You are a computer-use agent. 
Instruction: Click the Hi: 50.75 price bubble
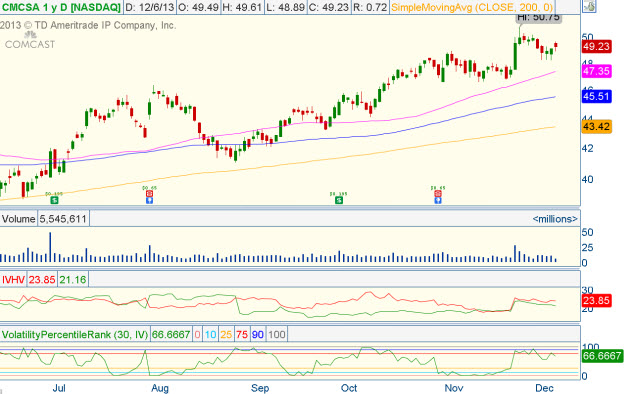click(539, 17)
